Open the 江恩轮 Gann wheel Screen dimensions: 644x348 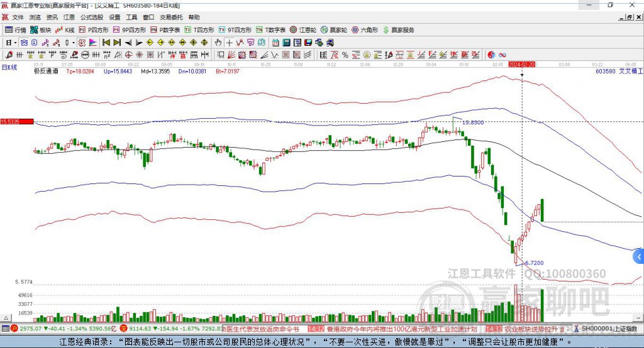[x=303, y=30]
